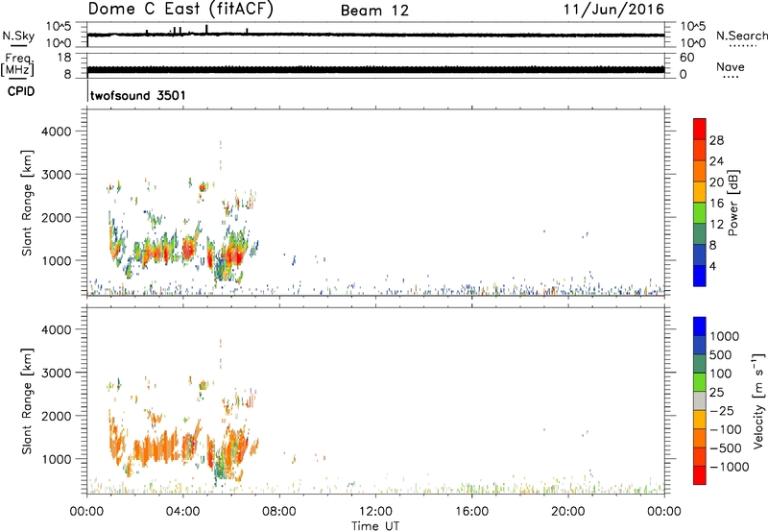Click the '04:00' time axis tick label

(182, 512)
